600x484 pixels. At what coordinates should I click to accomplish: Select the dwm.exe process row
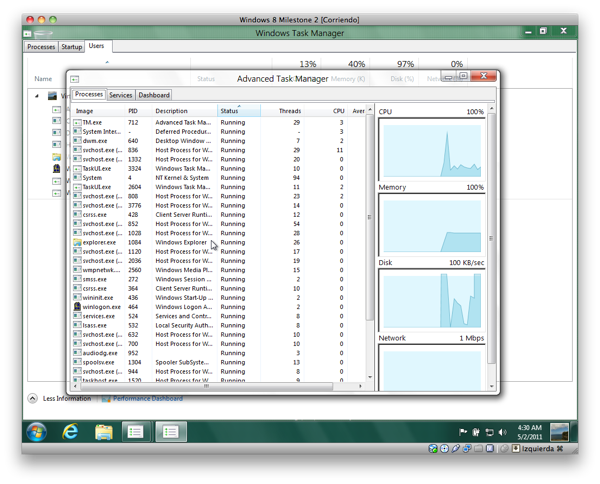tap(219, 141)
